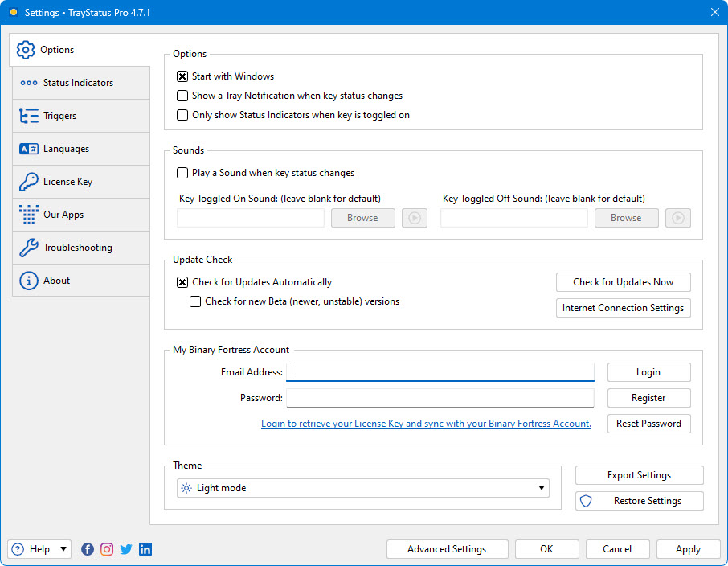Screen dimensions: 728x566
Task: Open the Theme selection dropdown
Action: coord(538,488)
